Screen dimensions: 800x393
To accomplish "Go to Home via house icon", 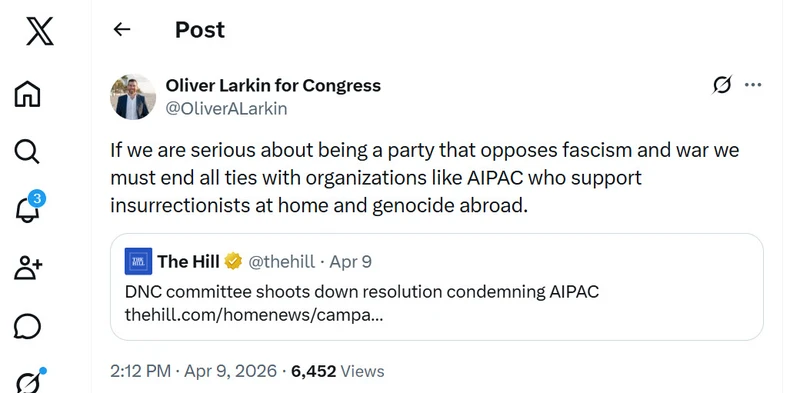I will coord(28,94).
